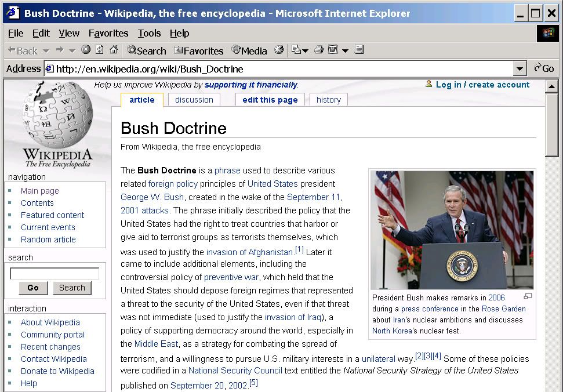Open the address bar dropdown arrow
The width and height of the screenshot is (563, 392).
[x=520, y=68]
